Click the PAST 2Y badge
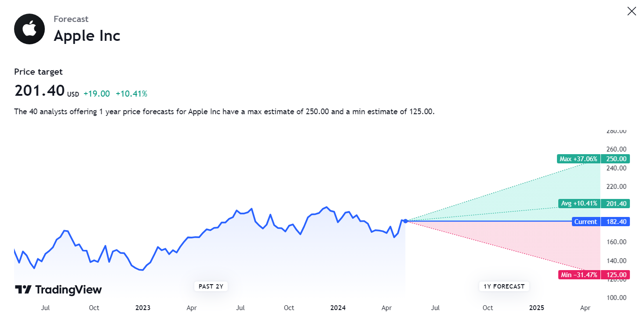This screenshot has height=325, width=644. [x=211, y=286]
